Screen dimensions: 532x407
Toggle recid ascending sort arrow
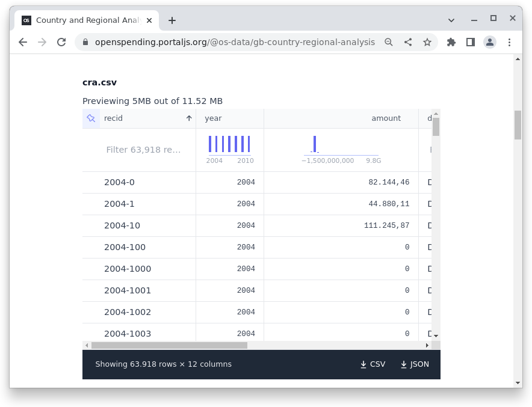[x=189, y=118]
